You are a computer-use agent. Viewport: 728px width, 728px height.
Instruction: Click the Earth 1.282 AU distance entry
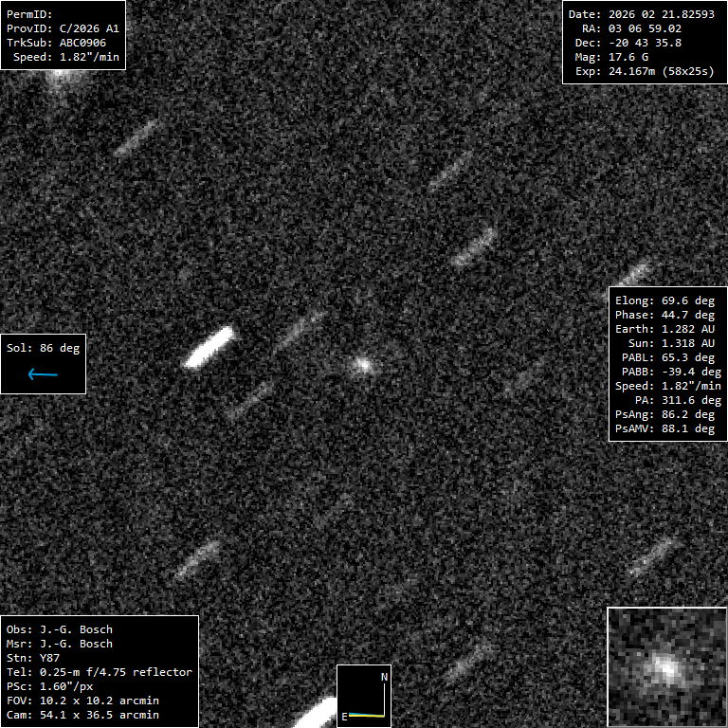[x=664, y=329]
